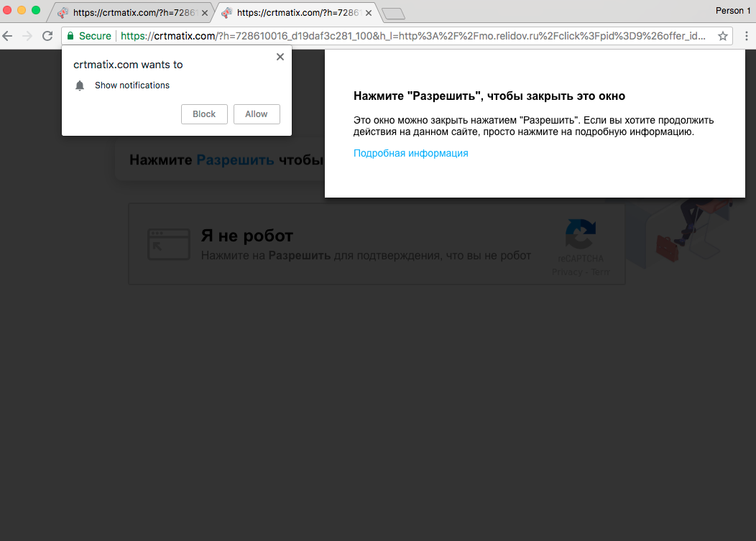Image resolution: width=756 pixels, height=541 pixels.
Task: Click the Privacy link under reCAPTCHA
Action: coord(566,272)
